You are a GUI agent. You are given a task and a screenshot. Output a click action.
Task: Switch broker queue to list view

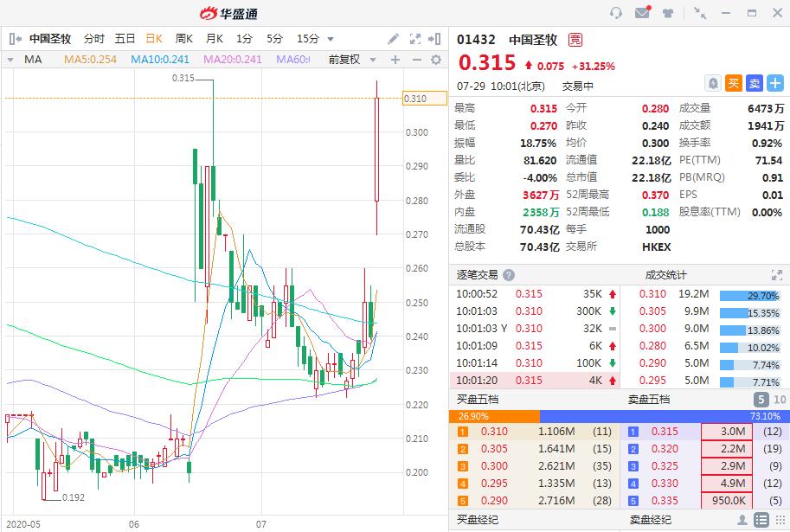coord(761,519)
